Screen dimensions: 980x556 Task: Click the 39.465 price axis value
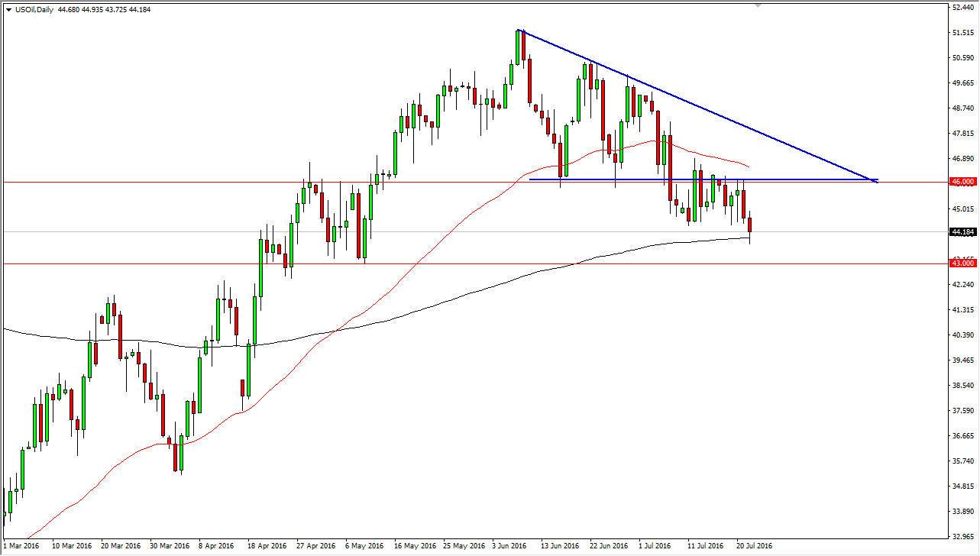click(962, 360)
